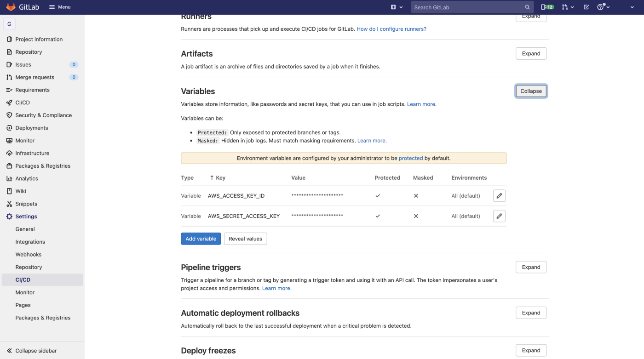The width and height of the screenshot is (644, 359).
Task: Expand the Artifacts section
Action: [531, 53]
